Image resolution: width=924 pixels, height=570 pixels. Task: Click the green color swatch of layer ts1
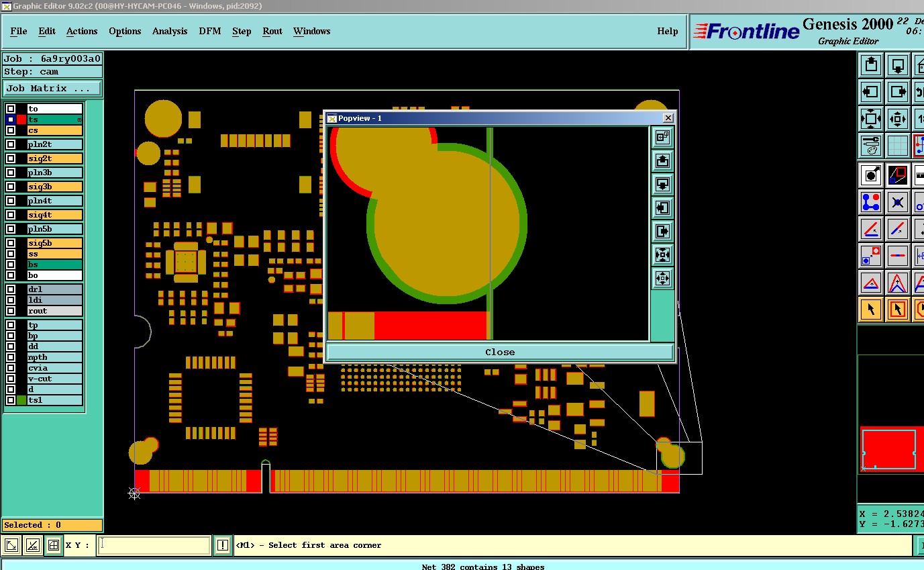point(21,400)
